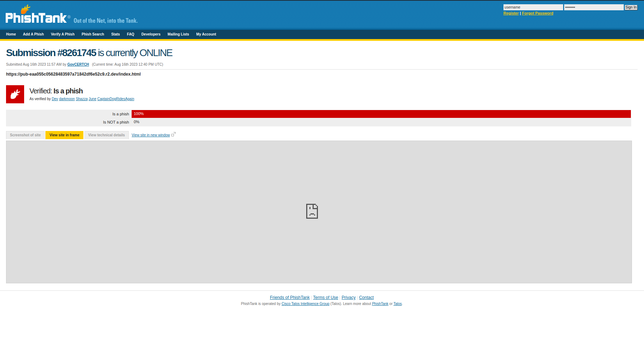Open the Add A Phish menu item

click(x=33, y=34)
